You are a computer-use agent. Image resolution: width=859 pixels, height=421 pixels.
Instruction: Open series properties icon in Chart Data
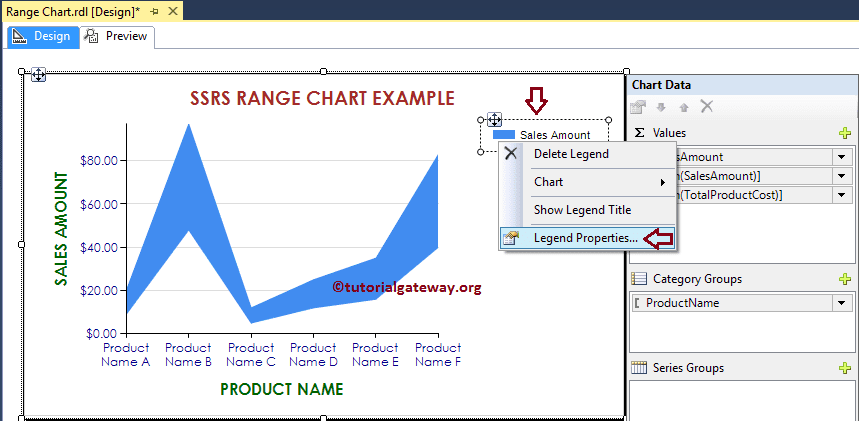638,107
